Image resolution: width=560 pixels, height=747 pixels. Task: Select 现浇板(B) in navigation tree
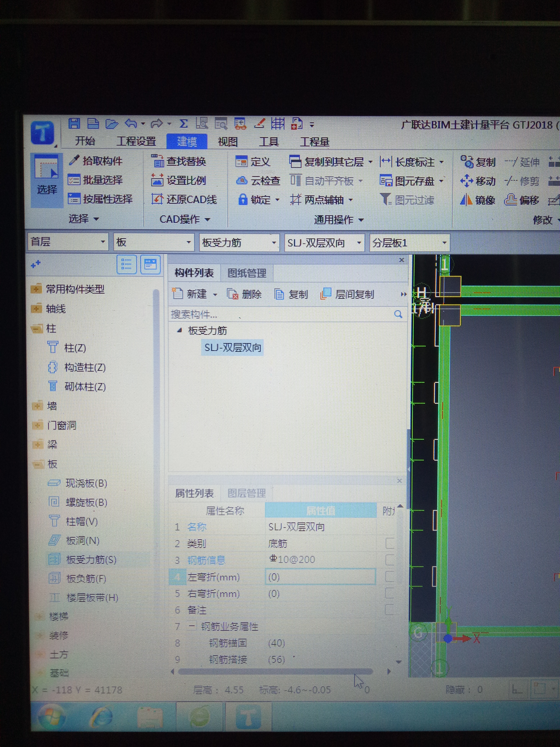pyautogui.click(x=77, y=483)
